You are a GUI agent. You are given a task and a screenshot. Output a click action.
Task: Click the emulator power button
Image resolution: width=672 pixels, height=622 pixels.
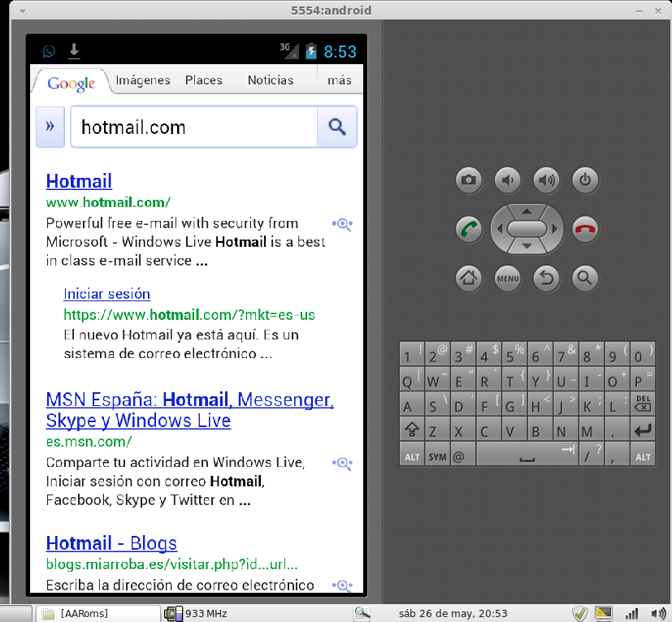585,180
